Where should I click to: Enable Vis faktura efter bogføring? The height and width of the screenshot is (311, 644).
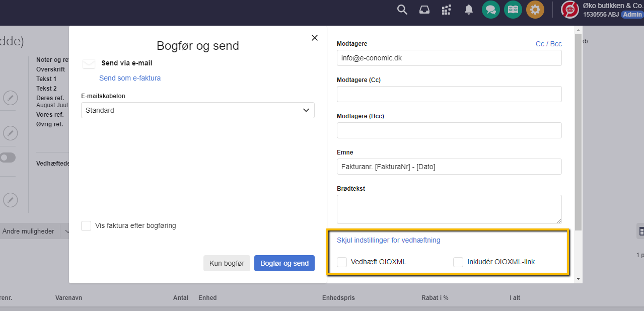point(86,226)
